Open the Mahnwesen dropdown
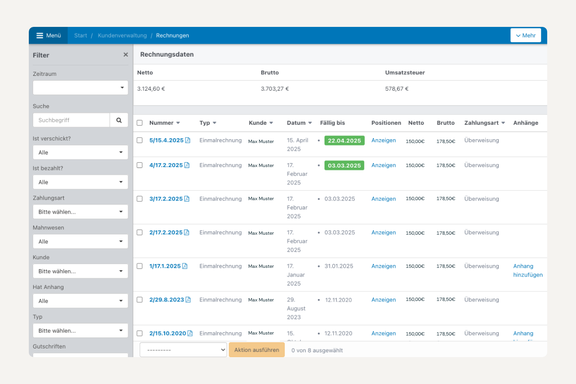This screenshot has height=384, width=576. (x=80, y=241)
